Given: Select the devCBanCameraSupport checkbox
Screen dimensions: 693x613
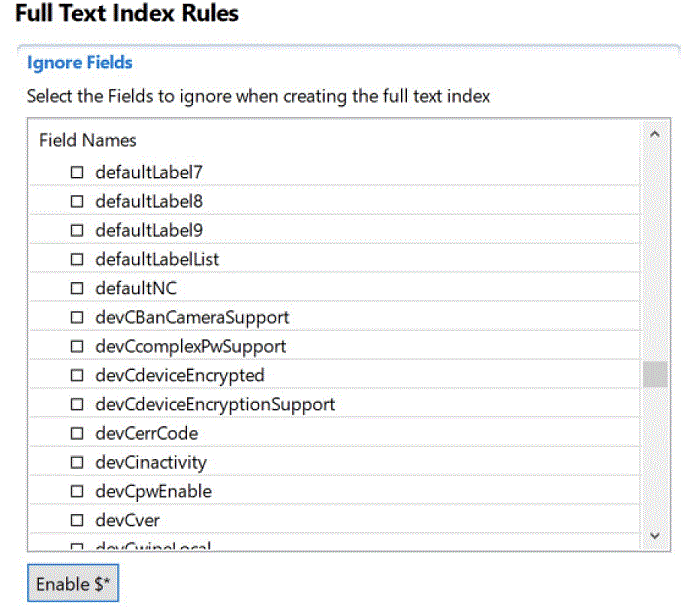Looking at the screenshot, I should (x=77, y=317).
